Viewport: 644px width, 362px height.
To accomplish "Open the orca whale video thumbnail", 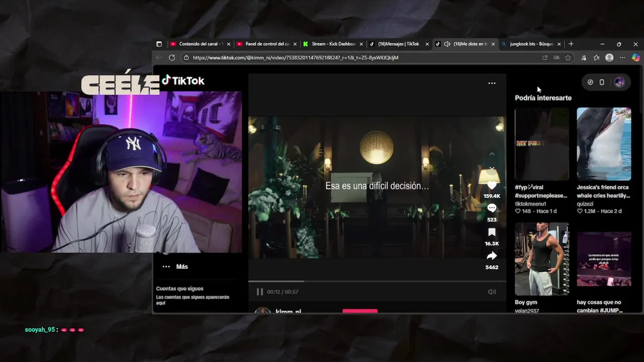I will tap(604, 144).
